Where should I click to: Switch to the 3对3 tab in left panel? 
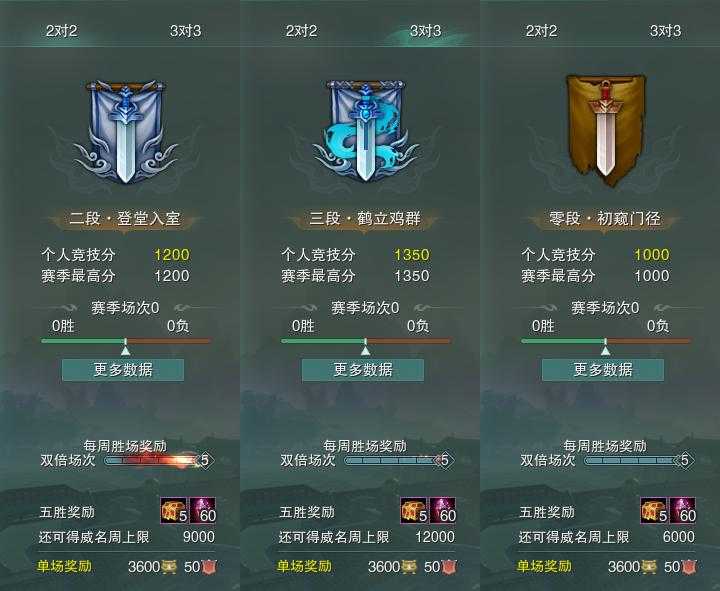click(186, 31)
